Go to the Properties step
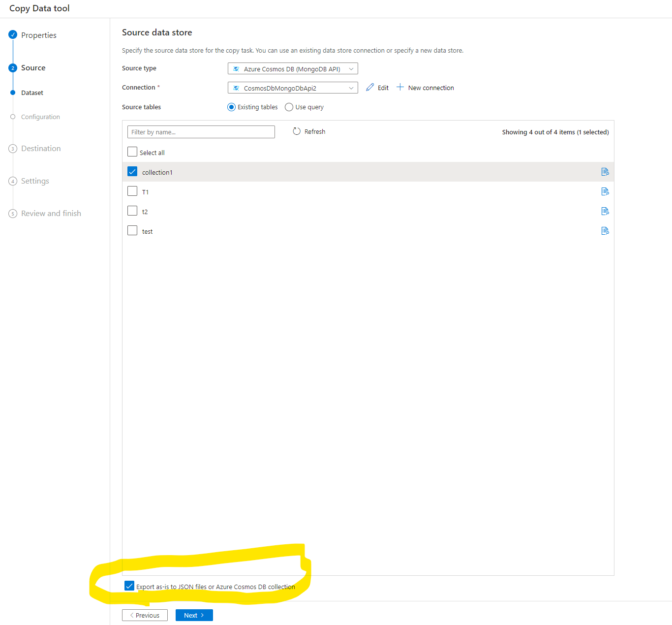 tap(39, 35)
